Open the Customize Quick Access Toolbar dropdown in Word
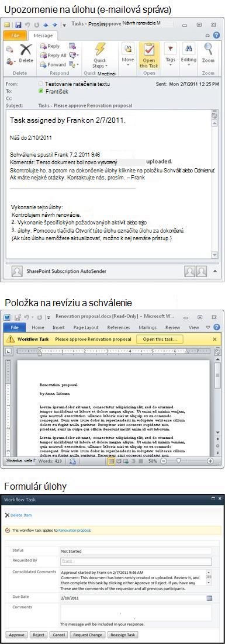 point(48,317)
